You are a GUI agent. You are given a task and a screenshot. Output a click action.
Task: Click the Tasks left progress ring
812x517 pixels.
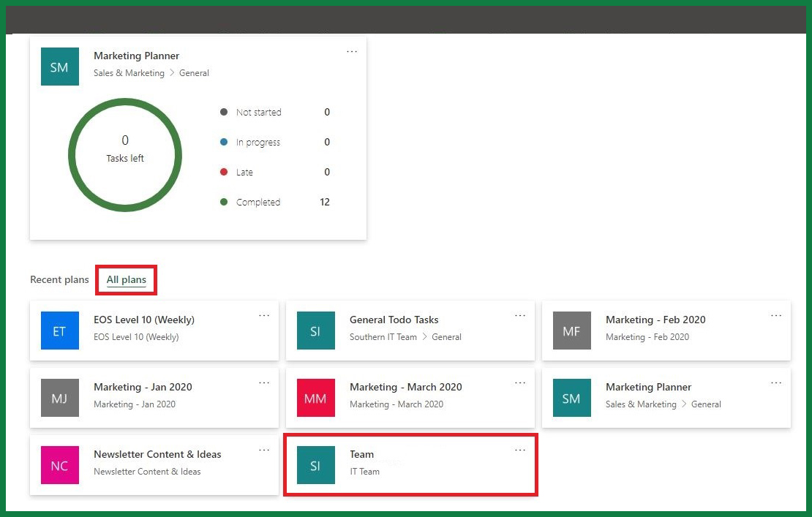pos(125,154)
